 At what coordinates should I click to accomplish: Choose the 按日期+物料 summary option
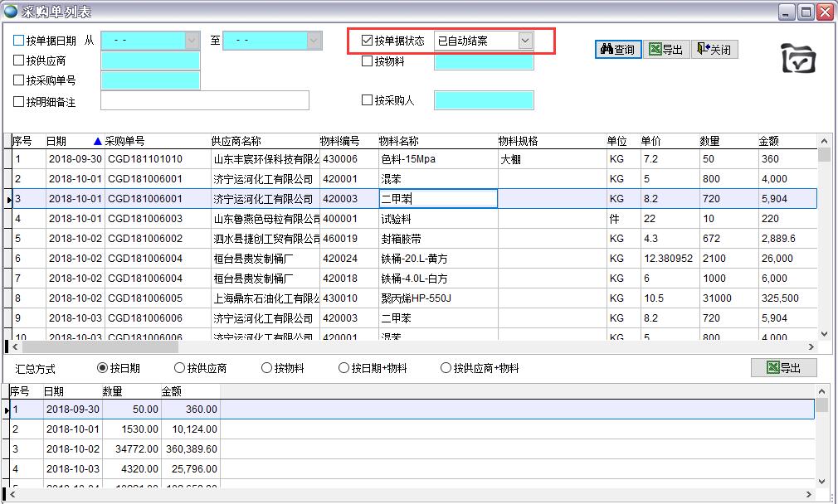tap(344, 368)
